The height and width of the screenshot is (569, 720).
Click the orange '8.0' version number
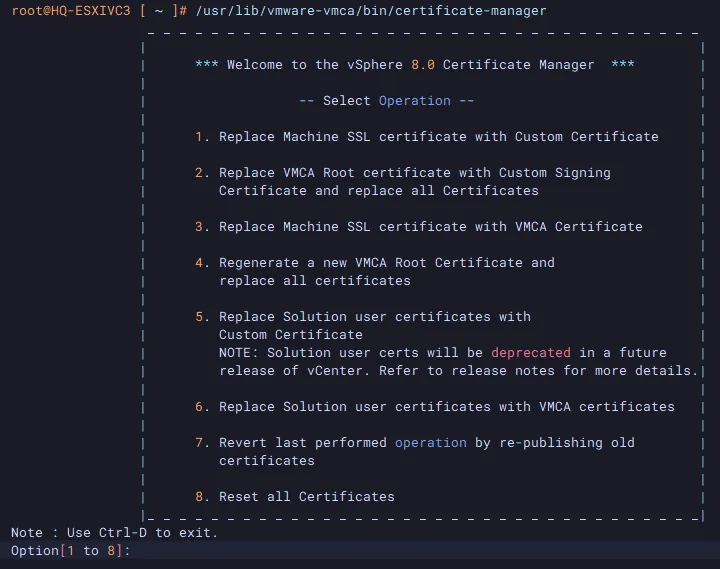coord(423,65)
